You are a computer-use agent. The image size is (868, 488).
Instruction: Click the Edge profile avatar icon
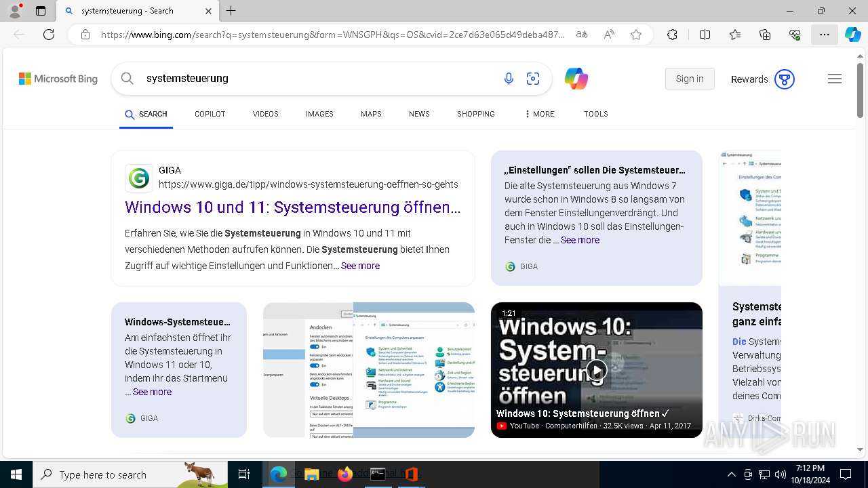pos(15,11)
